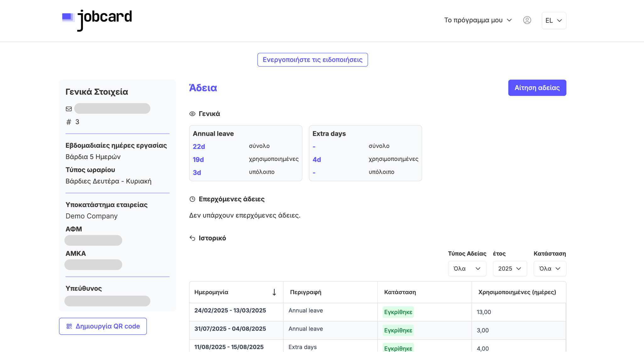
Task: Expand the Κατάσταση filter dropdown
Action: point(550,269)
